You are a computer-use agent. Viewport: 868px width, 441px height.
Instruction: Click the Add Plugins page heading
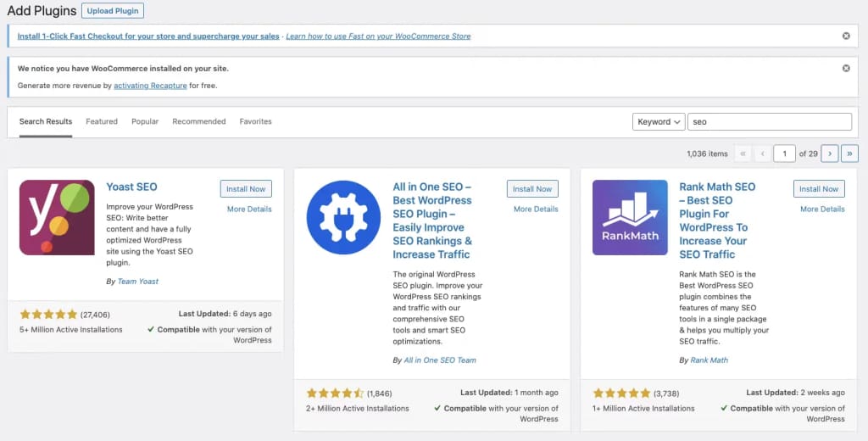pos(42,11)
